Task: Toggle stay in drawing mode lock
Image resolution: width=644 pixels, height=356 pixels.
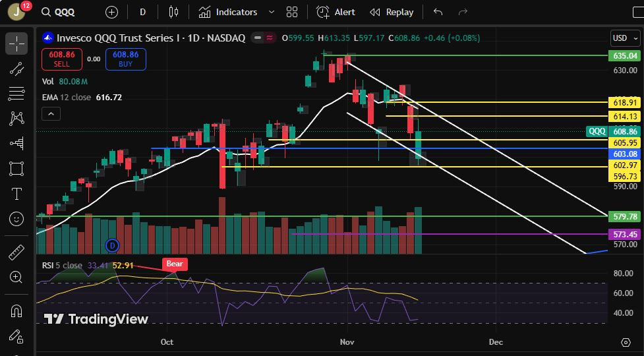Action: (x=16, y=337)
